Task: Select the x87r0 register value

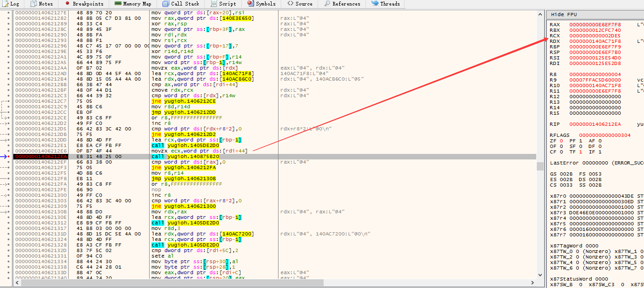Action: point(602,196)
